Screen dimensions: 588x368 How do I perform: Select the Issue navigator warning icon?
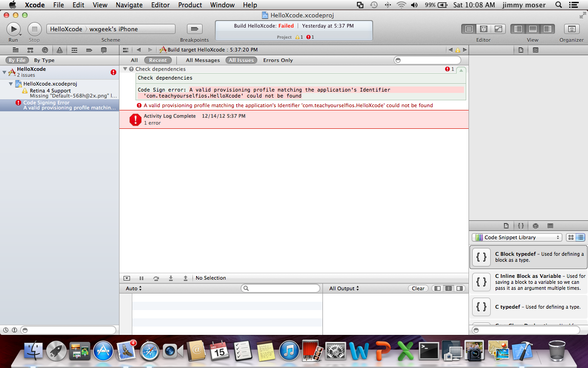coord(60,50)
